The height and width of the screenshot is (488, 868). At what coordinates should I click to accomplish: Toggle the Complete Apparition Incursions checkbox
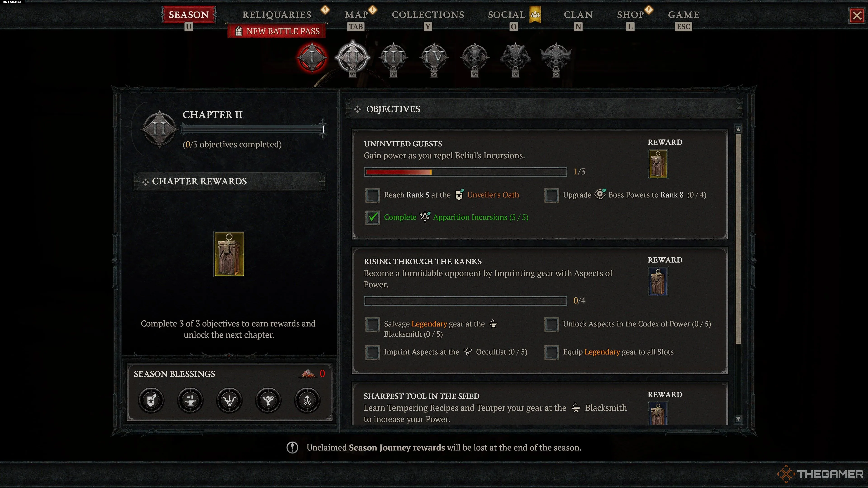pos(373,218)
